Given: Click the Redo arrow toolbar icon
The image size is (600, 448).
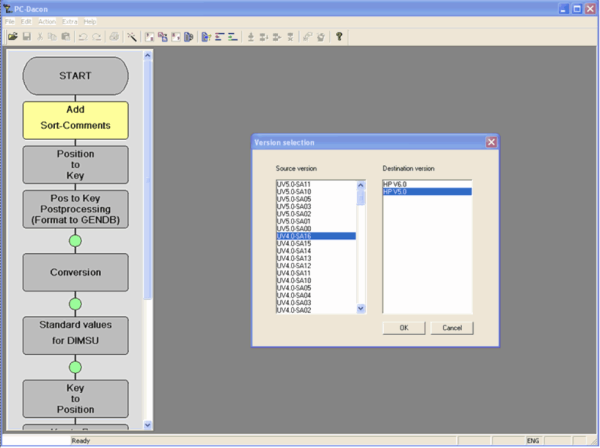Looking at the screenshot, I should click(x=96, y=37).
